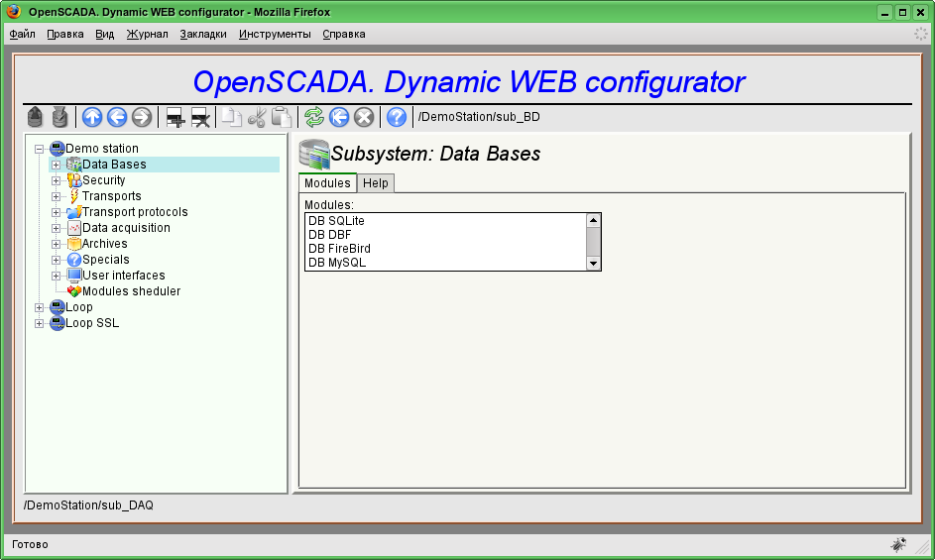Click the Transports lightning icon in tree
935x560 pixels.
[x=74, y=195]
